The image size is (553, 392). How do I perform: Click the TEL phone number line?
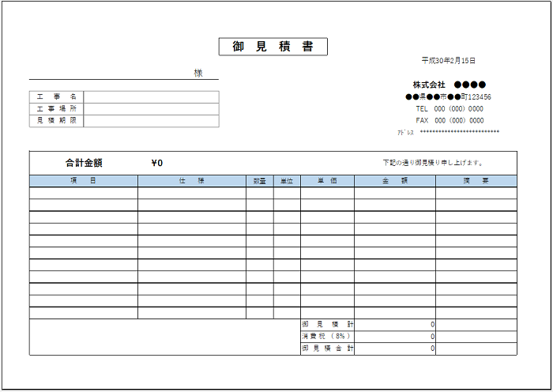click(x=449, y=109)
